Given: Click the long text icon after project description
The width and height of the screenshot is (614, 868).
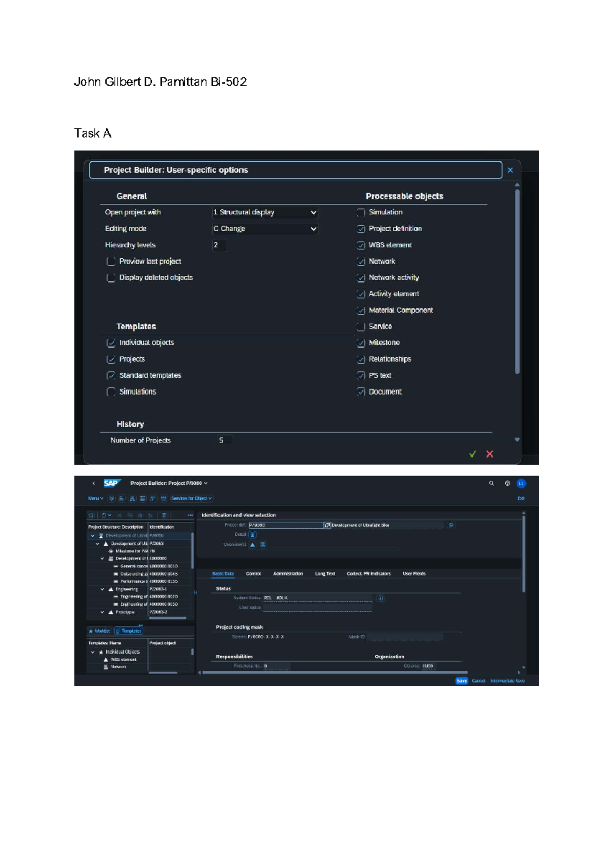Looking at the screenshot, I should [x=451, y=525].
